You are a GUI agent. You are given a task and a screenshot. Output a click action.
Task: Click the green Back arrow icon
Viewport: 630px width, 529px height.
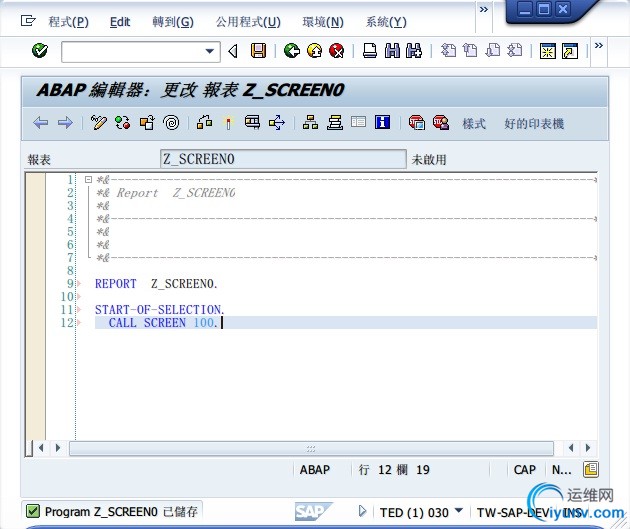pos(292,51)
